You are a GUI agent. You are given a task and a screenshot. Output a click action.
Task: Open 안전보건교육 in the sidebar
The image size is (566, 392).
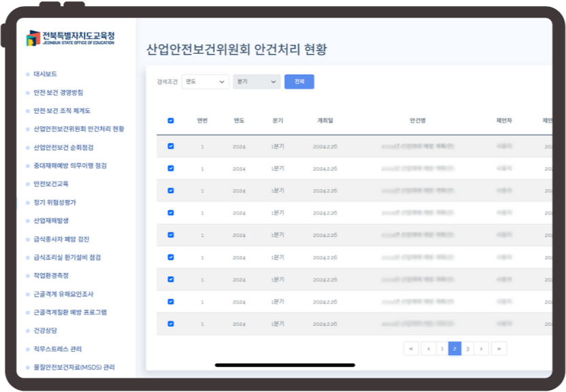pos(51,184)
